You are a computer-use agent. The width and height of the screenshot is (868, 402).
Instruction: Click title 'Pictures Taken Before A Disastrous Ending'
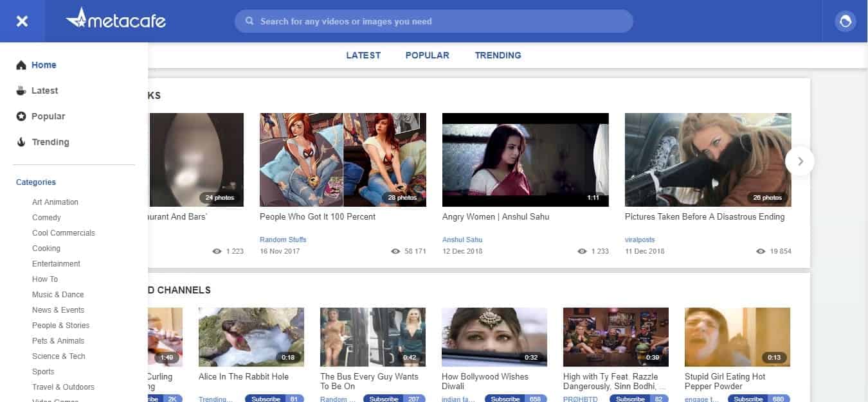pos(705,217)
